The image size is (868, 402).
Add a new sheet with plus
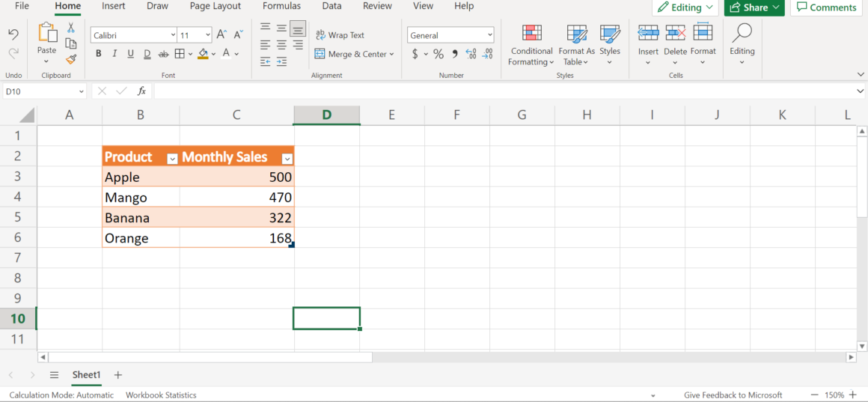click(x=118, y=375)
